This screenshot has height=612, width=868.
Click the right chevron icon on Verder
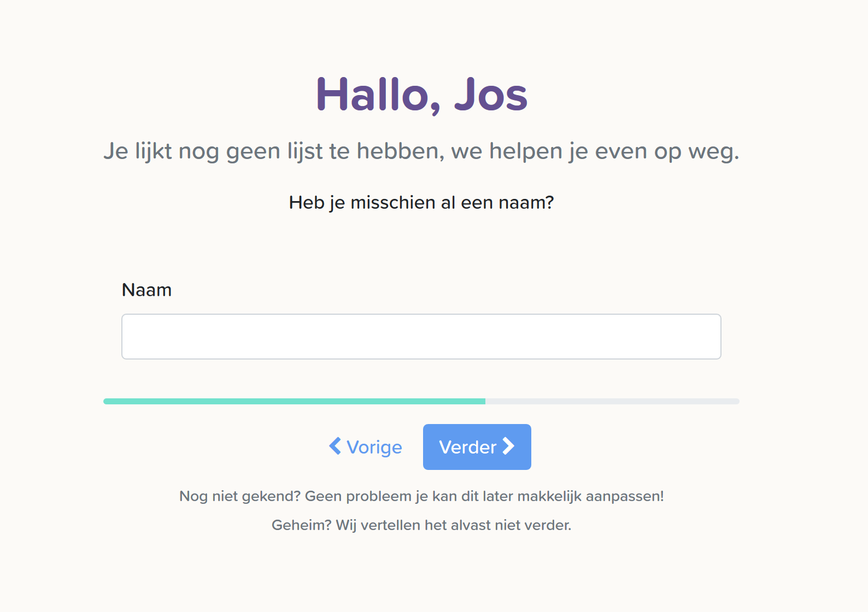pos(509,446)
